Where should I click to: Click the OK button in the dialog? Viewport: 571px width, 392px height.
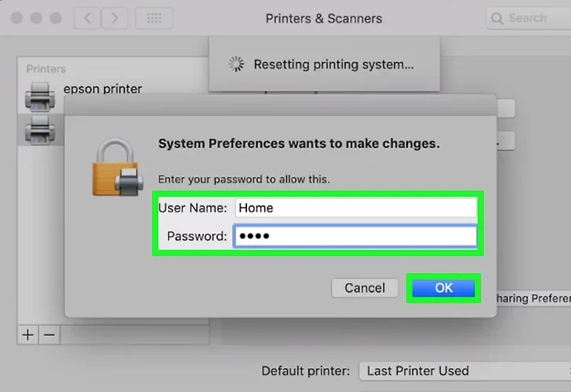click(443, 288)
